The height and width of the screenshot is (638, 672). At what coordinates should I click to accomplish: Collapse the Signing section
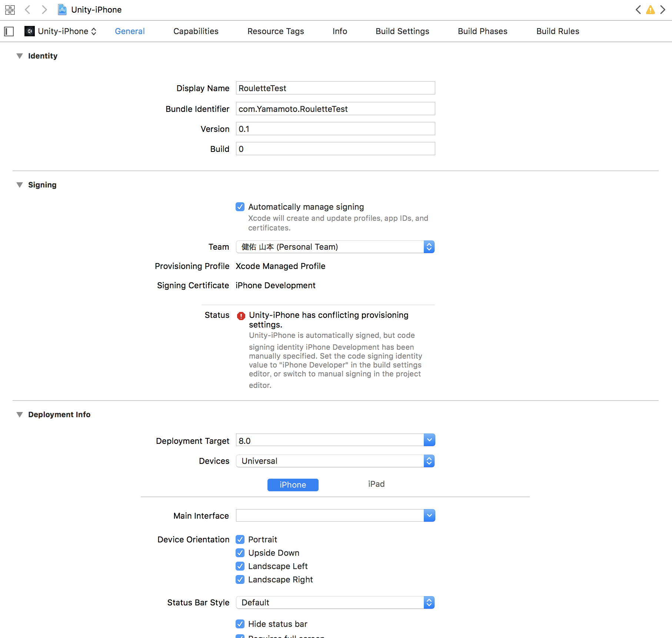click(20, 185)
